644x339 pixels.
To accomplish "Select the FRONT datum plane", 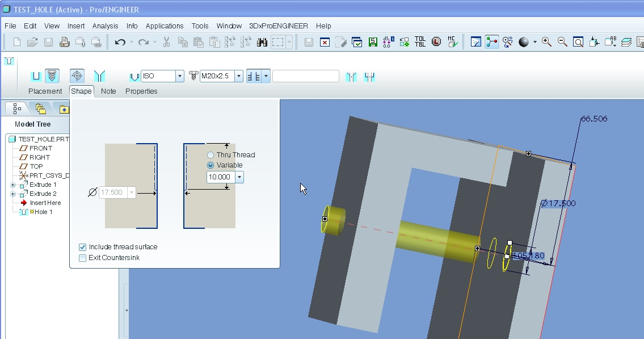I will 41,148.
